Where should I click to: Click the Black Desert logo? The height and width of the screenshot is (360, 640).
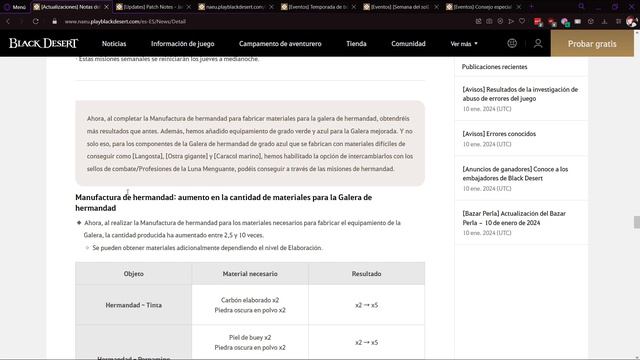point(43,43)
